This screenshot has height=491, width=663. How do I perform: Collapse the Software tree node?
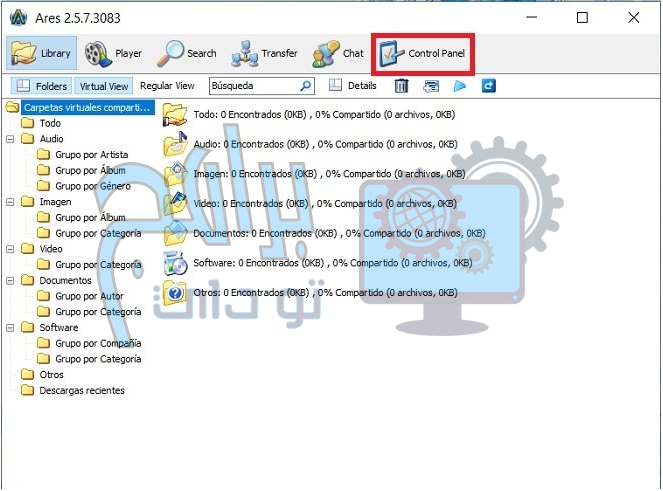(10, 327)
